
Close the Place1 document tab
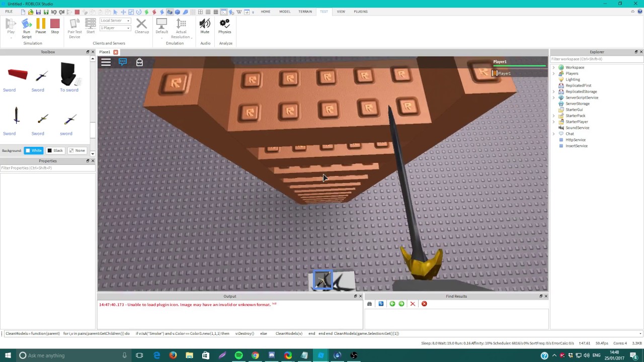pos(116,52)
